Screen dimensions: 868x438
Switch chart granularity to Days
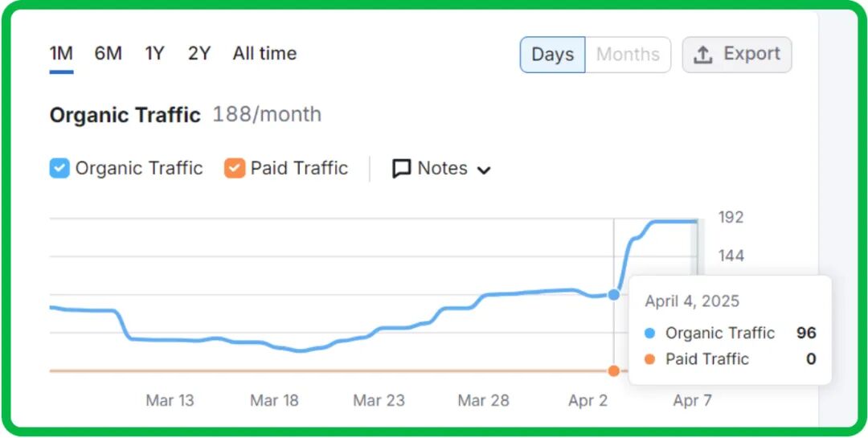552,55
